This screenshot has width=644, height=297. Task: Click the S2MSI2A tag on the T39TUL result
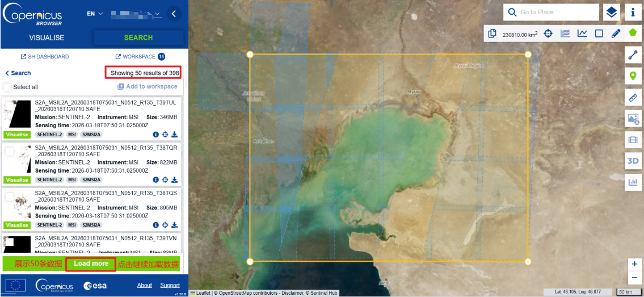91,135
